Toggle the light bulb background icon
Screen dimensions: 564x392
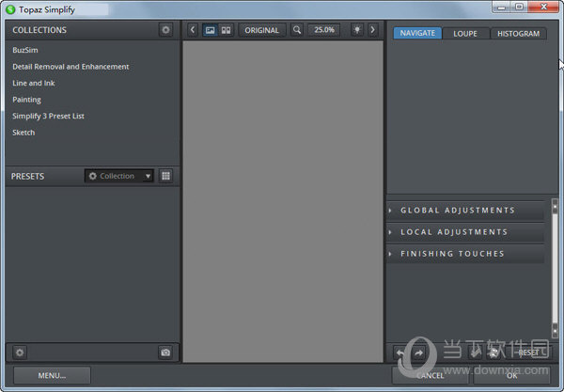357,30
